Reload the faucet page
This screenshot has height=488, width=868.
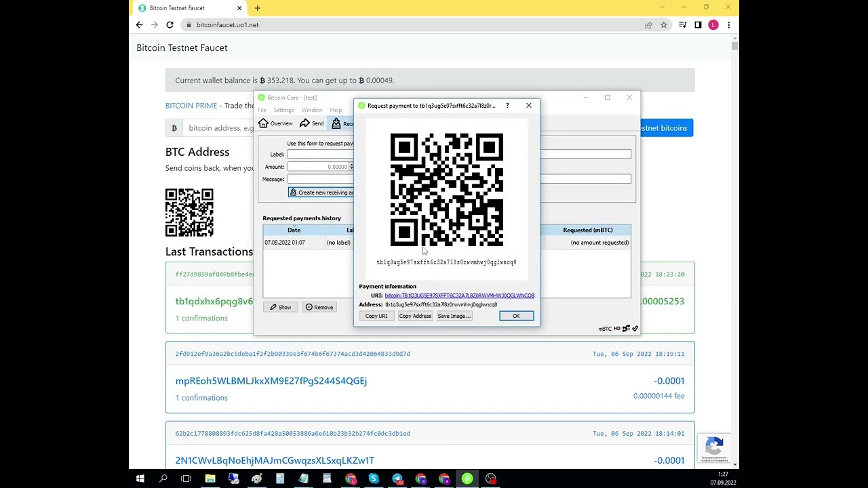[170, 25]
